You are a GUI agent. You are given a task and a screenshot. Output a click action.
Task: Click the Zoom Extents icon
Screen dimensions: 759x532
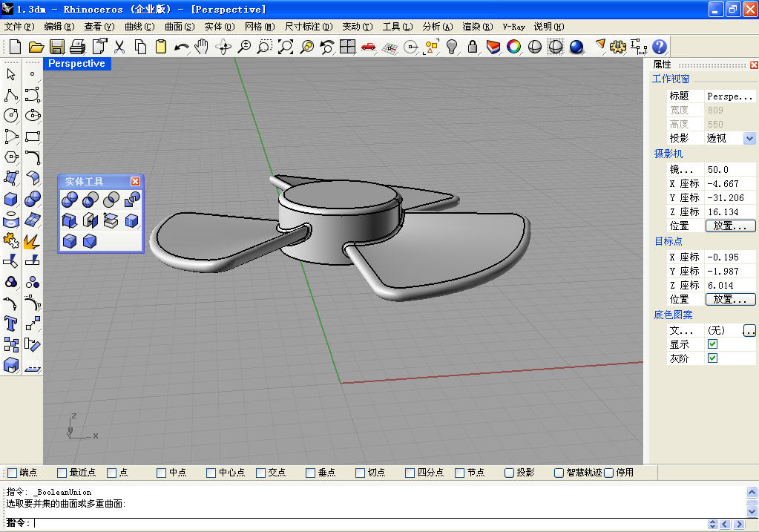[286, 47]
